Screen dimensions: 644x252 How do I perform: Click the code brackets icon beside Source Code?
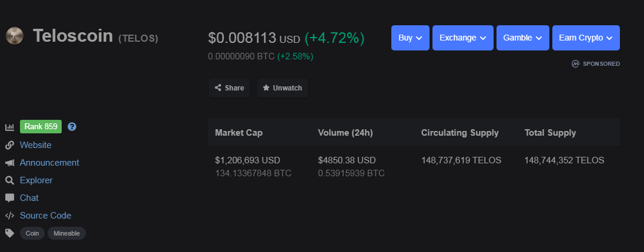click(9, 216)
